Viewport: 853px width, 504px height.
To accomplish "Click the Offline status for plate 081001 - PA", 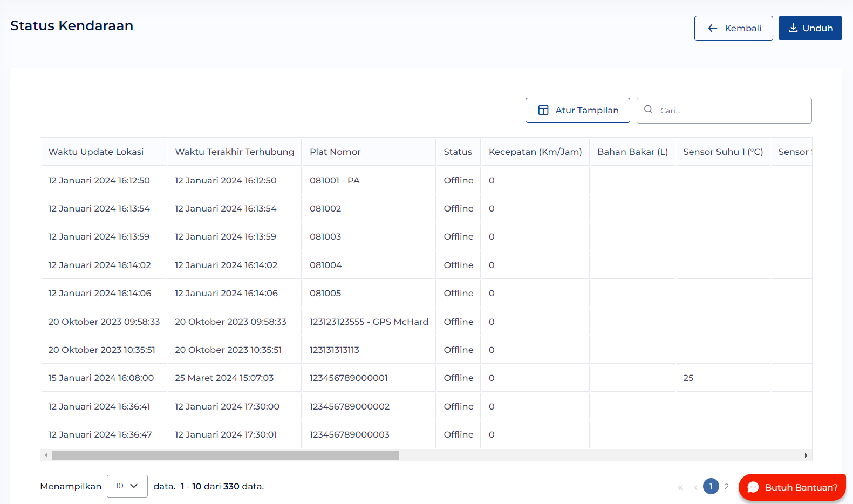I will pyautogui.click(x=459, y=180).
